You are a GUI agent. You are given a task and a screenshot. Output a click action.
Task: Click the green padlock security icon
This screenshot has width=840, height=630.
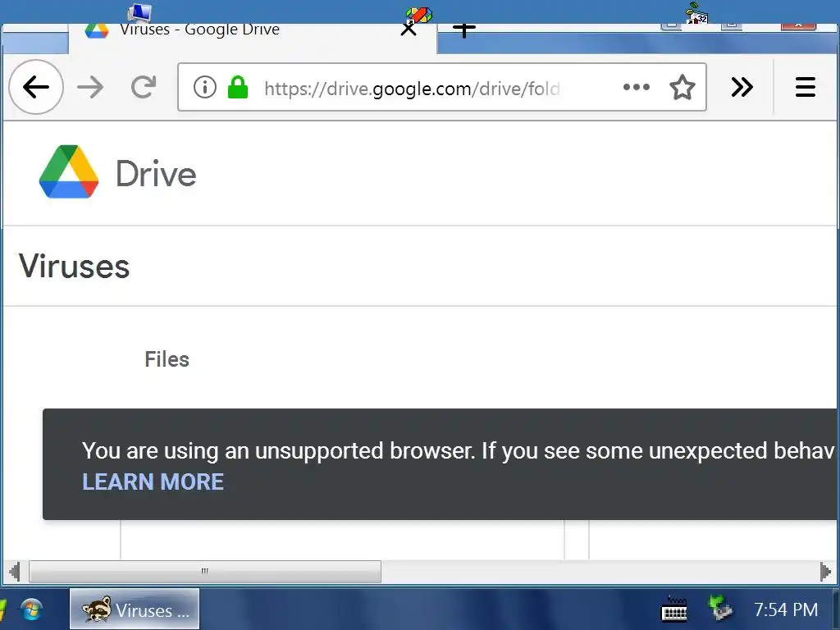[x=238, y=87]
